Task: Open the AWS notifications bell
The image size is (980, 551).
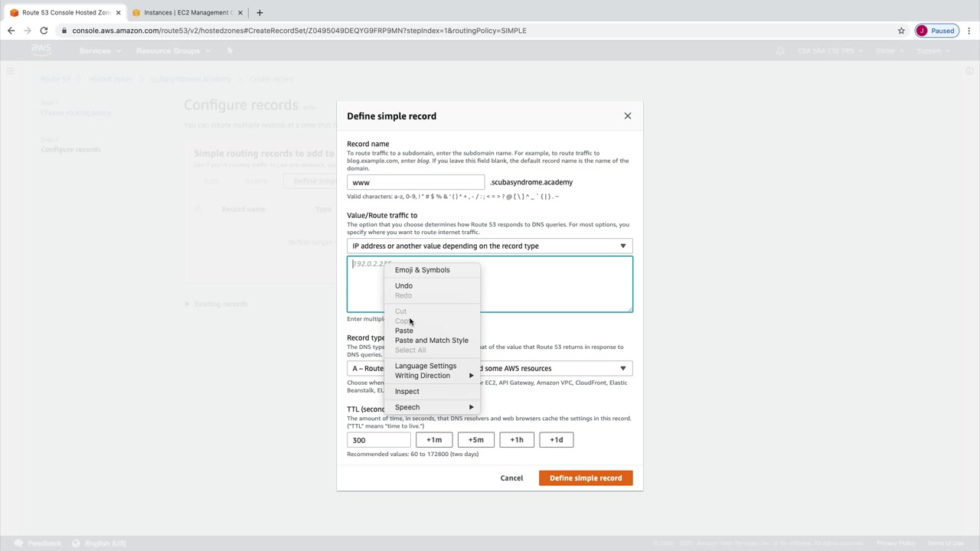Action: point(780,51)
